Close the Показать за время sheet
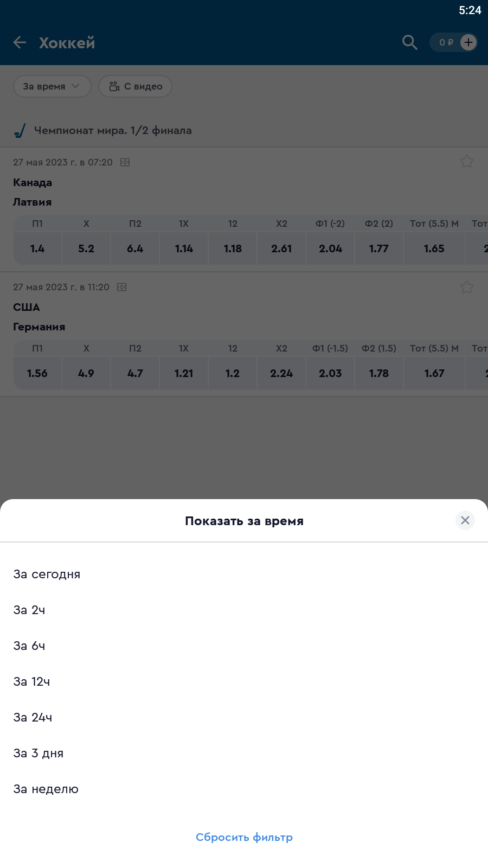 coord(465,520)
